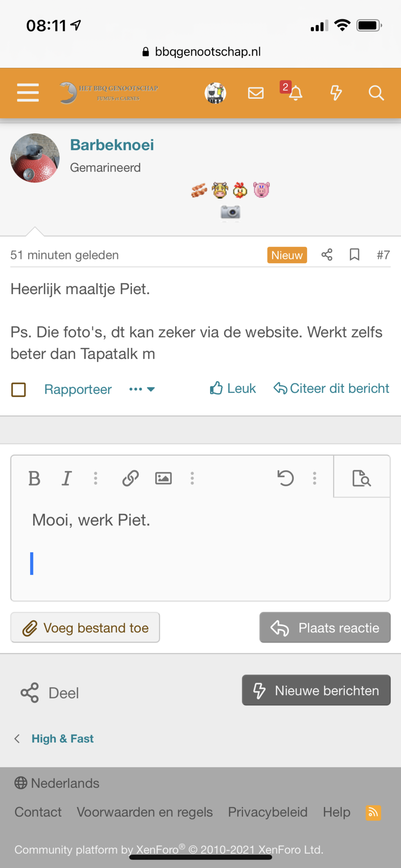Screen dimensions: 401x868
Task: Bookmark the post from Barbeknoei
Action: click(x=354, y=255)
